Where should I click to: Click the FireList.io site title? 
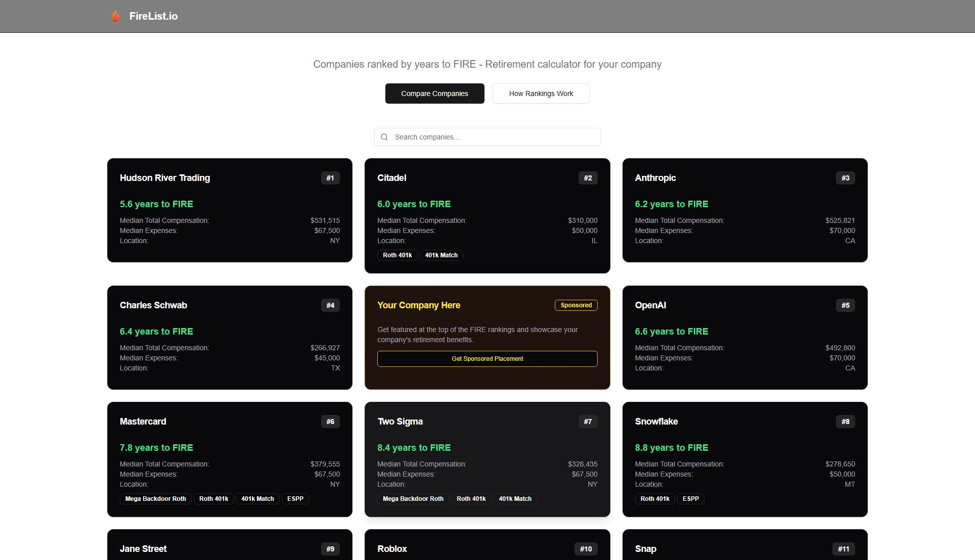[x=153, y=16]
